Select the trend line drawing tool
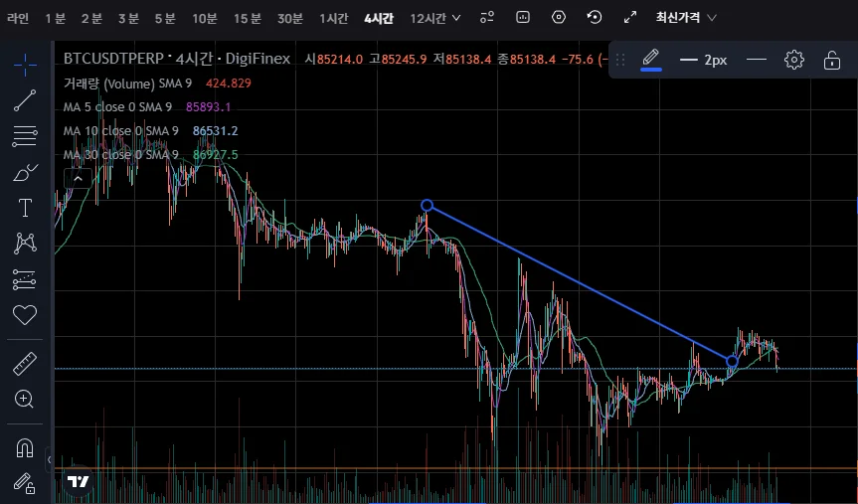Viewport: 858px width, 504px height. [25, 100]
